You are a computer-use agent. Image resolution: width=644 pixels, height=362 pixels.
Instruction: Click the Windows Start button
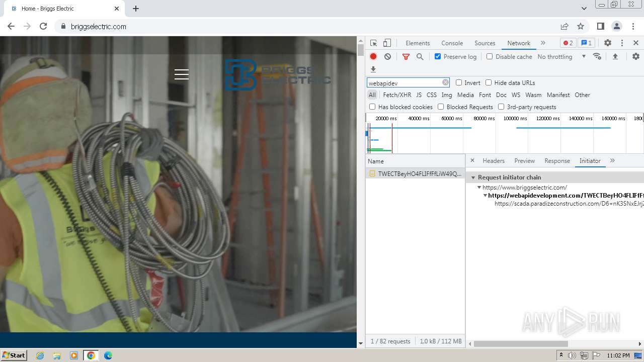point(14,355)
